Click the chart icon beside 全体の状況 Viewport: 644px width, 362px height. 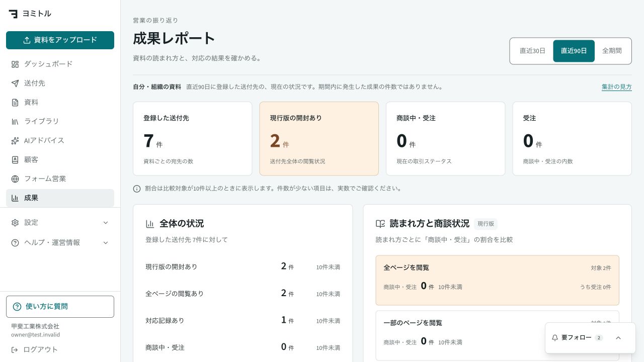coord(150,224)
